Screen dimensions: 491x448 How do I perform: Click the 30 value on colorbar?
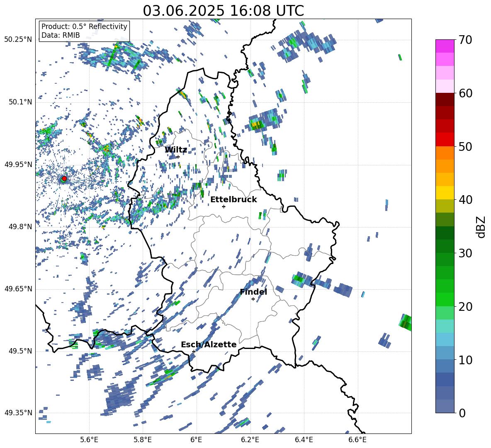click(x=465, y=253)
